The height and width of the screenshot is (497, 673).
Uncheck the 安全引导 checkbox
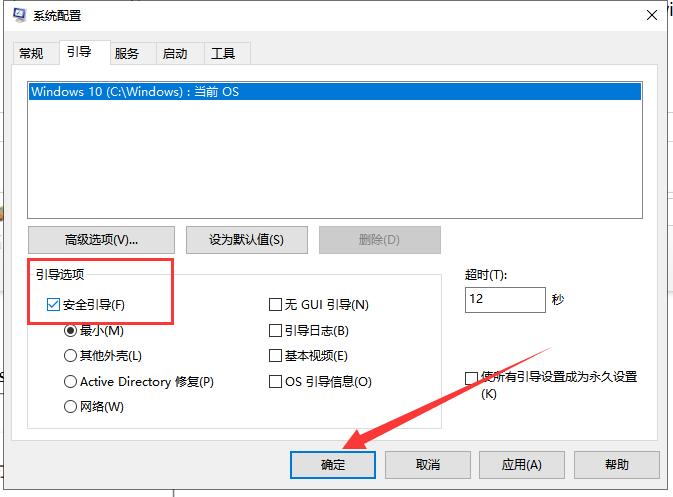[x=53, y=305]
